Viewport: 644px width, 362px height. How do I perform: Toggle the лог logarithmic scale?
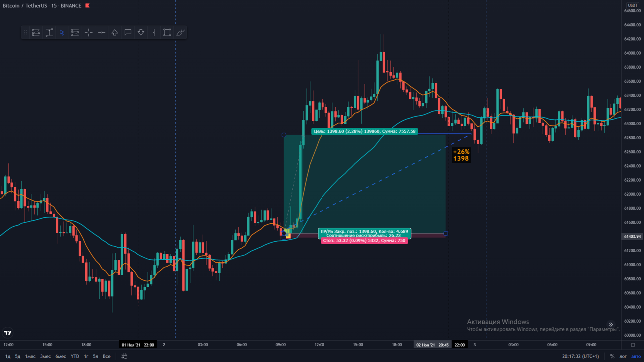(x=623, y=356)
